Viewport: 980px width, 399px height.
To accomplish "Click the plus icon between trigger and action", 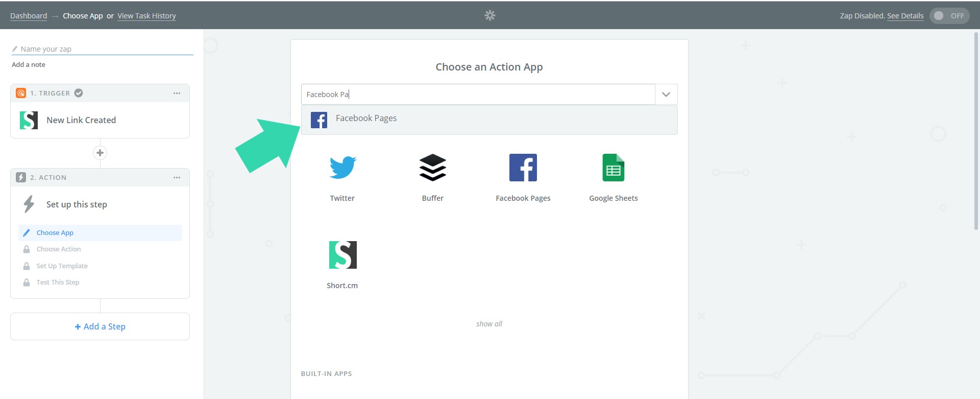I will tap(100, 153).
